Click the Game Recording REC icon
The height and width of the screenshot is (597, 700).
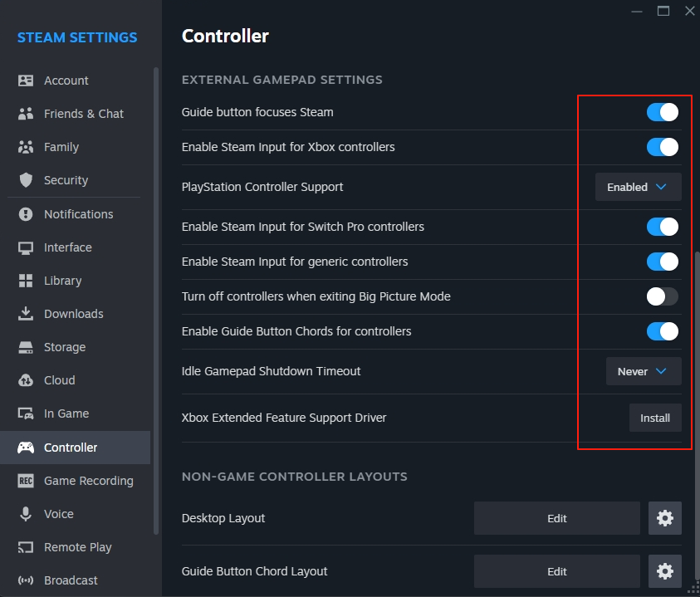point(26,481)
